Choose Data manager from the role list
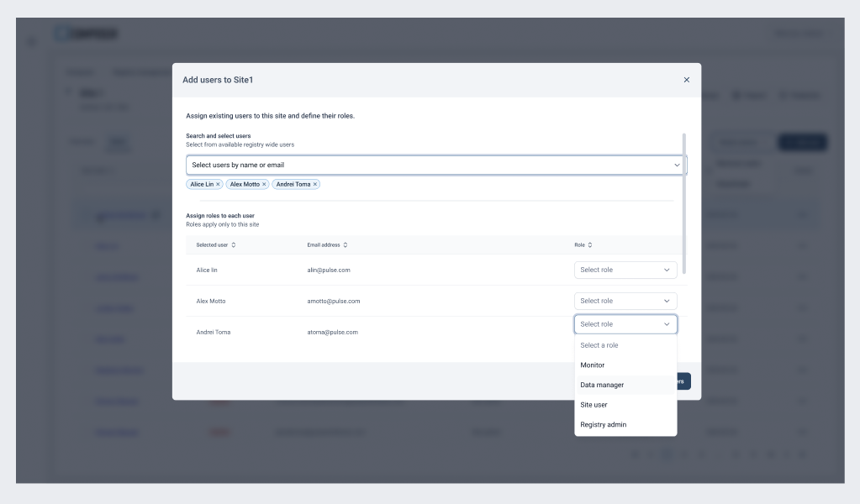The image size is (860, 504). tap(625, 385)
